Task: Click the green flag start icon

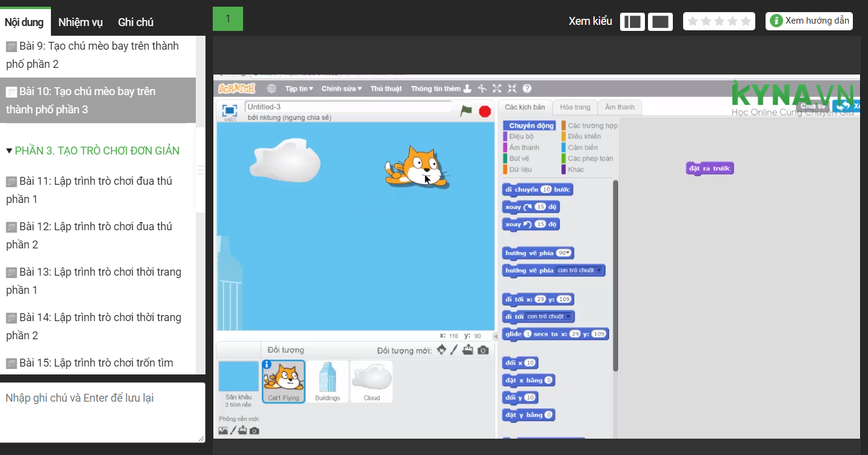Action: click(466, 110)
